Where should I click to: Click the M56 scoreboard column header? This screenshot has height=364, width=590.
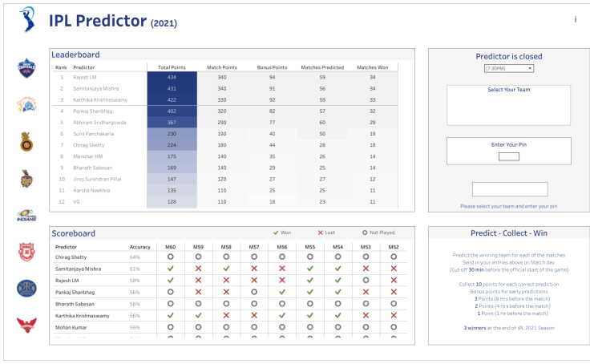(282, 247)
